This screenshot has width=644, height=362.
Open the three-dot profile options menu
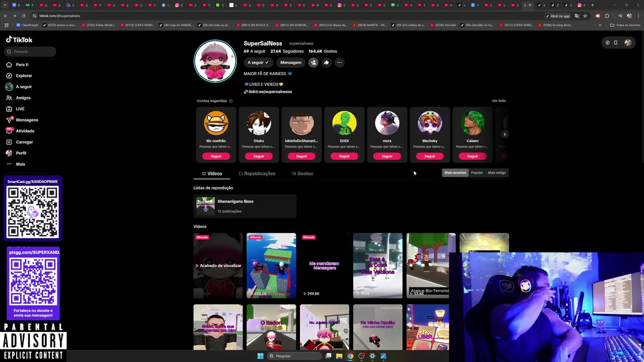coord(340,62)
